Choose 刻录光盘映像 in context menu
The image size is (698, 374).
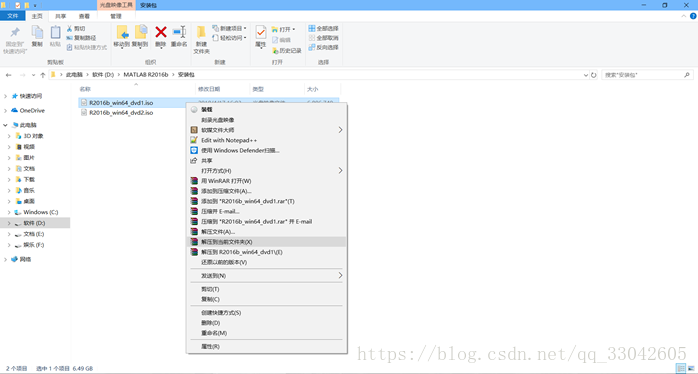coord(266,120)
